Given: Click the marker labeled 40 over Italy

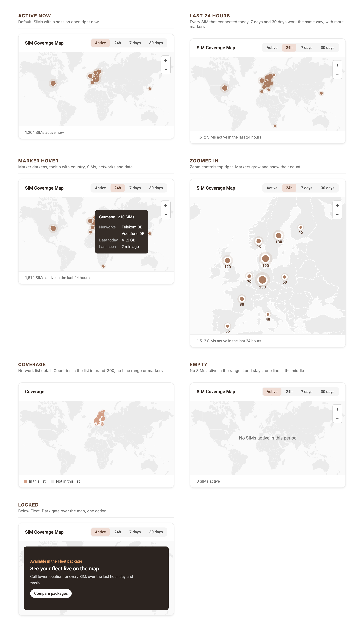Looking at the screenshot, I should click(268, 314).
